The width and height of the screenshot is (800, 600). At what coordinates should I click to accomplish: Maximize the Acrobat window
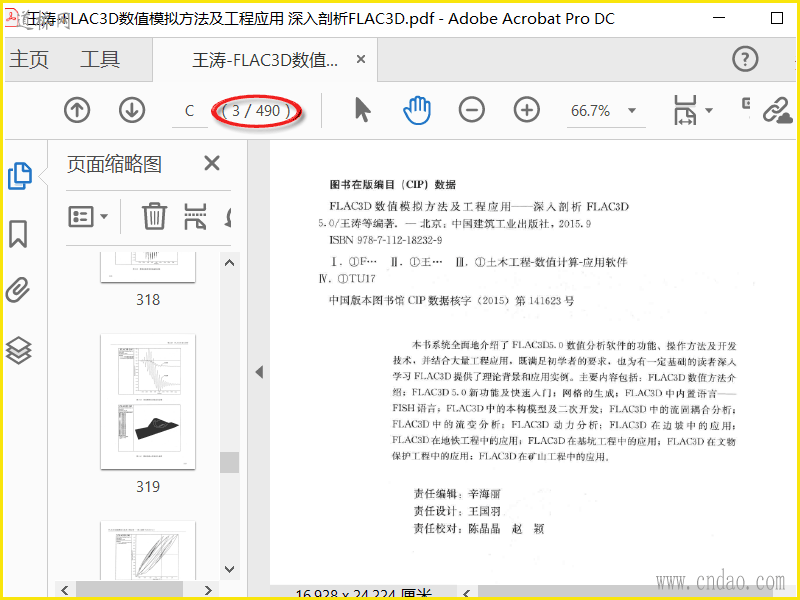tap(777, 18)
